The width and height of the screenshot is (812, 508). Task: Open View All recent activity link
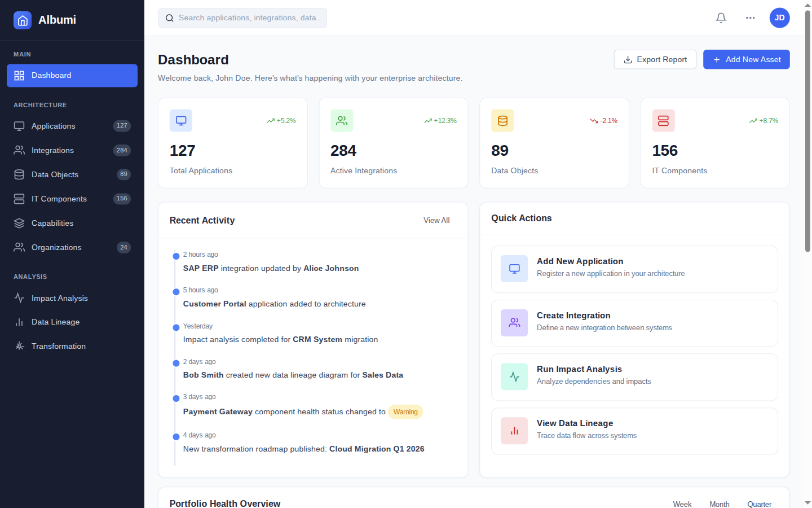[436, 220]
